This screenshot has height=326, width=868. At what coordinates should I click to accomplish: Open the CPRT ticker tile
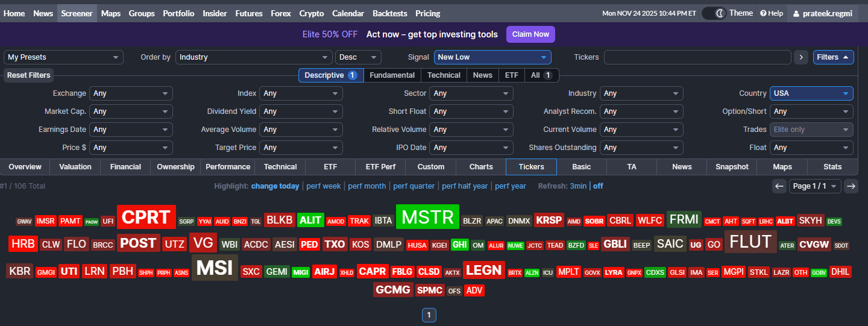click(146, 217)
